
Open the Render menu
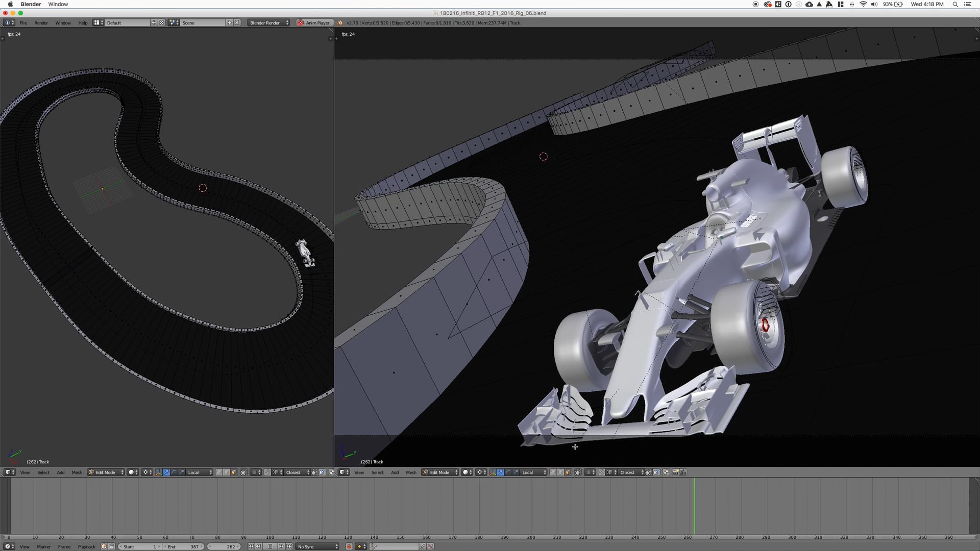(41, 23)
